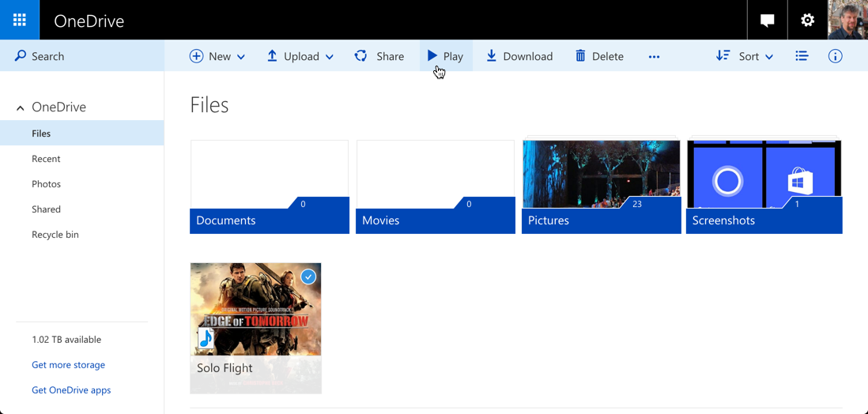Expand the Upload dropdown arrow
Image resolution: width=868 pixels, height=414 pixels.
point(330,56)
